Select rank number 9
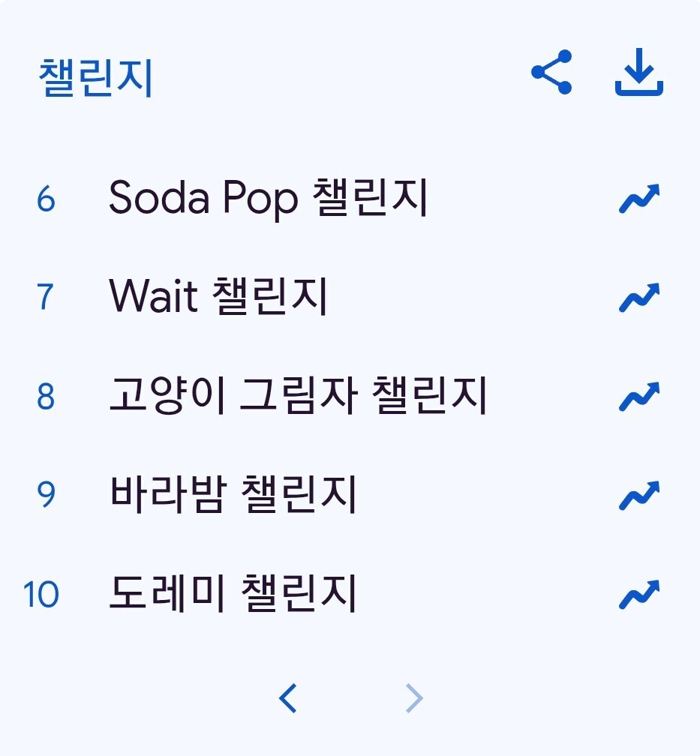 click(x=46, y=495)
